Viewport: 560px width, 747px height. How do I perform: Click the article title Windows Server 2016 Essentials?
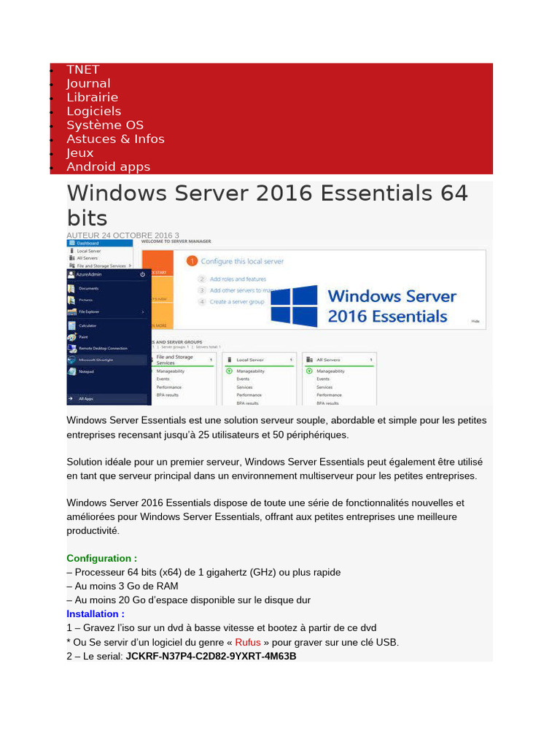(x=267, y=205)
